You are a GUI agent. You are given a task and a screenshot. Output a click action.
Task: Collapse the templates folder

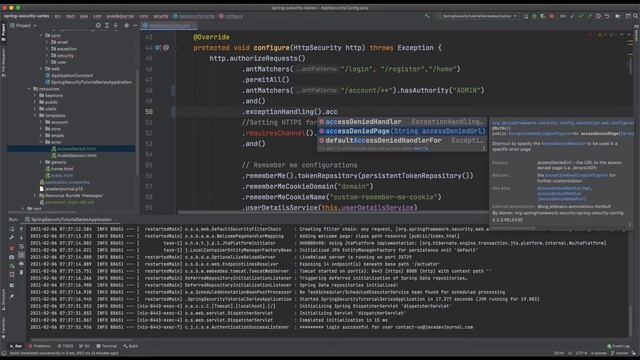click(35, 116)
